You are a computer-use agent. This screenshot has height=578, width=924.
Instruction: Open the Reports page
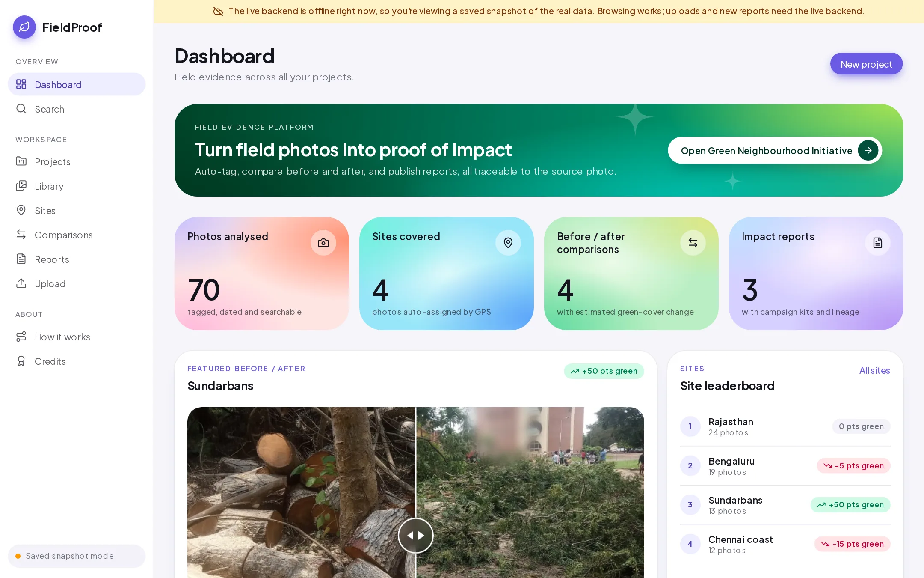[77, 259]
